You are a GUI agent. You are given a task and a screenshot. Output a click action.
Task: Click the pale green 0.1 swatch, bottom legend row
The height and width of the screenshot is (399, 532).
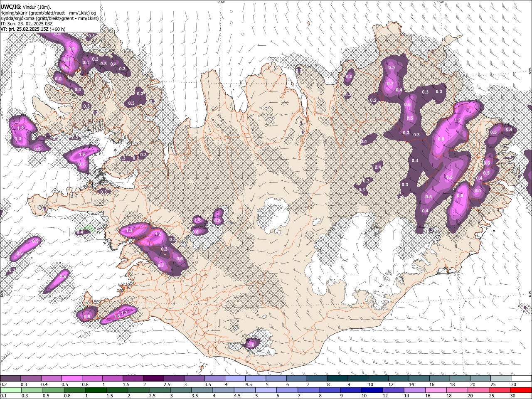tap(10, 390)
